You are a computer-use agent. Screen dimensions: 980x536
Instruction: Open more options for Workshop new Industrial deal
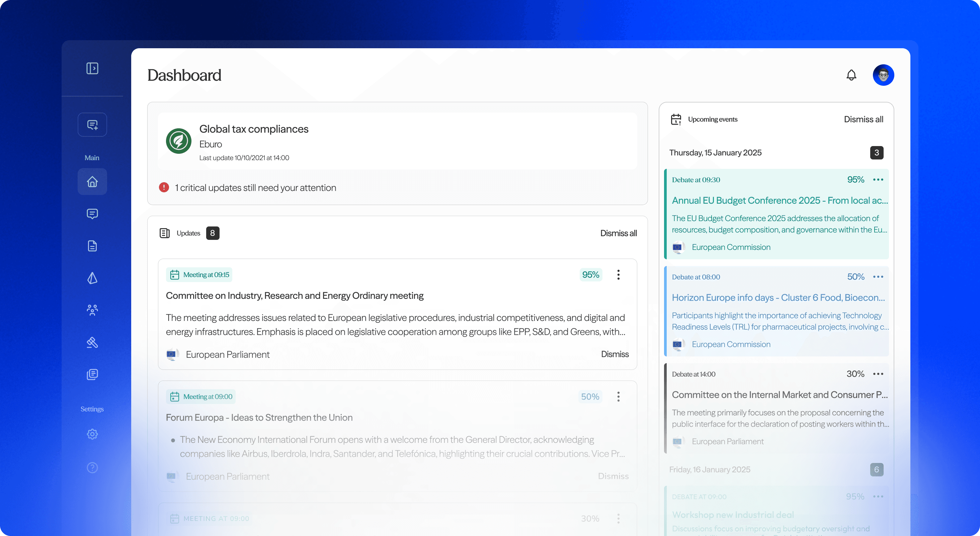[x=879, y=496]
